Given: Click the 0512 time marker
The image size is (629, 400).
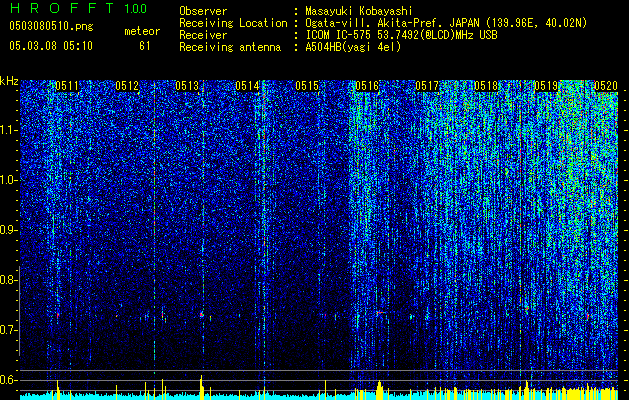Looking at the screenshot, I should pyautogui.click(x=127, y=86).
